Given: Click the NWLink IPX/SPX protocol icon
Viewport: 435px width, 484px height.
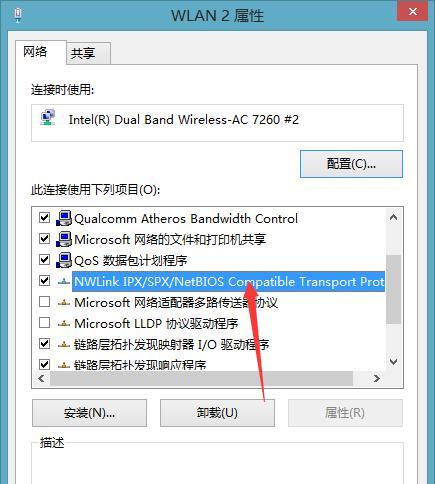Looking at the screenshot, I should (64, 282).
